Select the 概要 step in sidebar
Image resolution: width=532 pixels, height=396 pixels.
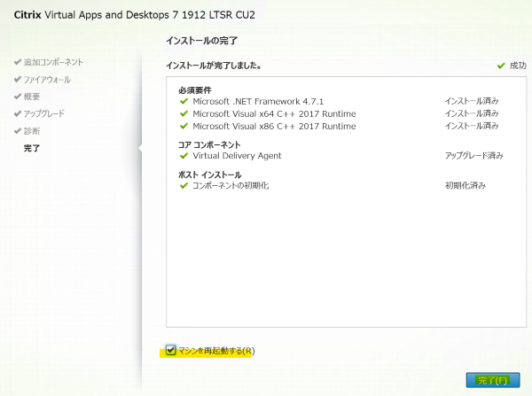coord(32,97)
